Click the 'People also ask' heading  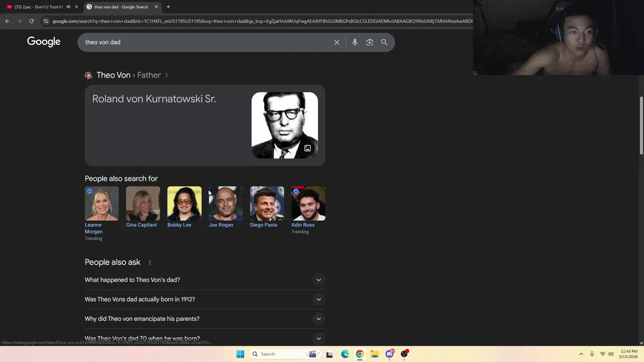tap(113, 262)
